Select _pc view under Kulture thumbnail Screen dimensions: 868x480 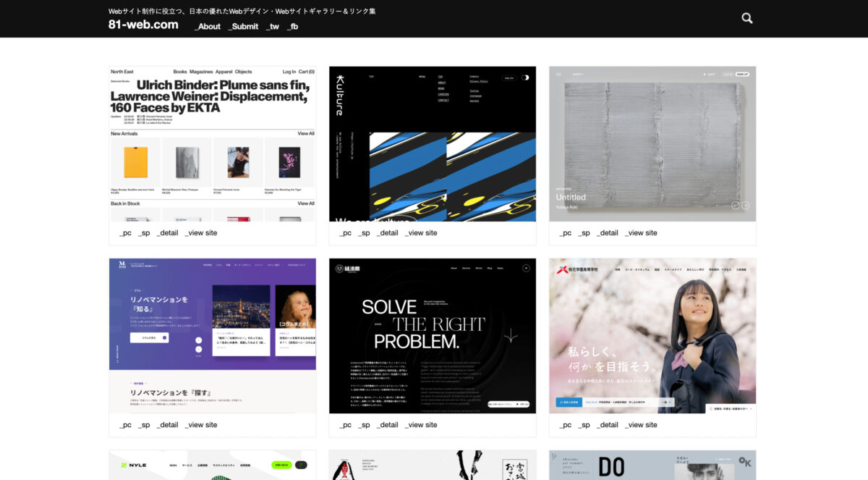tap(345, 233)
